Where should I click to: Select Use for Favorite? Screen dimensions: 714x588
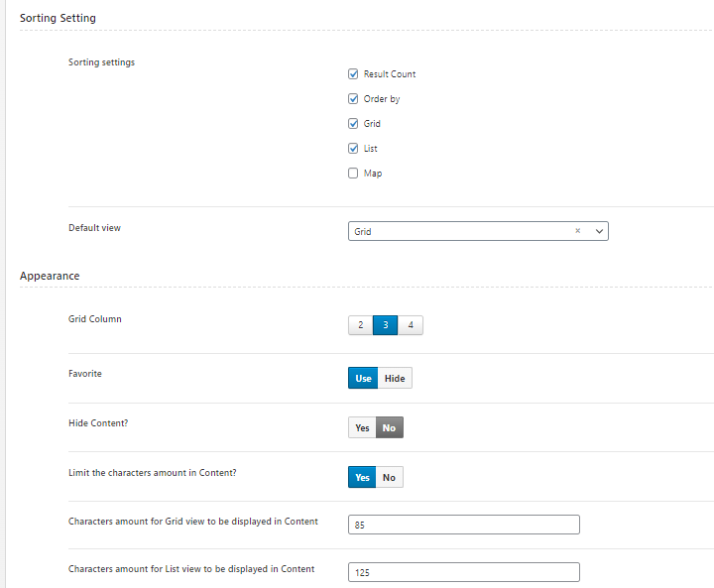363,378
